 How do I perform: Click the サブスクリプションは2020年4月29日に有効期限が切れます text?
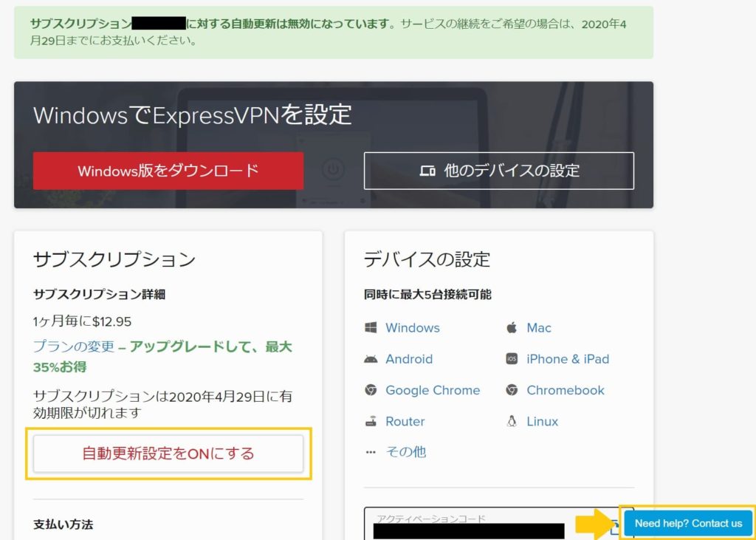[x=162, y=404]
